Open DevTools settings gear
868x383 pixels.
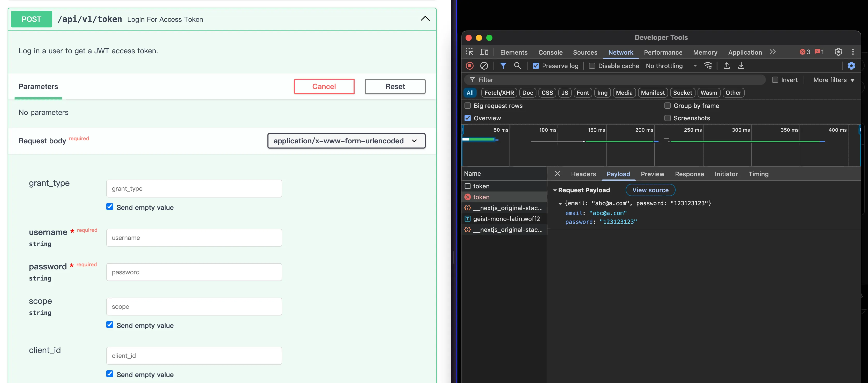[x=838, y=52]
